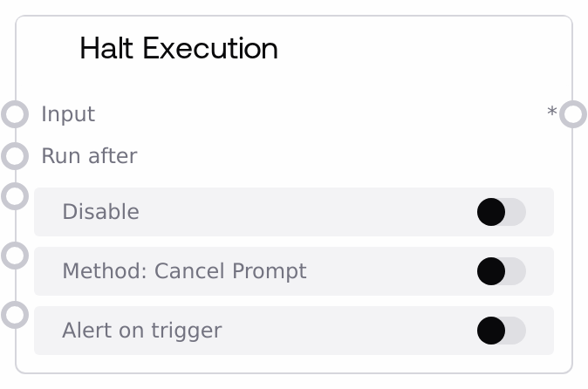This screenshot has height=389, width=588.
Task: Click the socket beside Method: Cancel Prompt
Action: tap(15, 256)
